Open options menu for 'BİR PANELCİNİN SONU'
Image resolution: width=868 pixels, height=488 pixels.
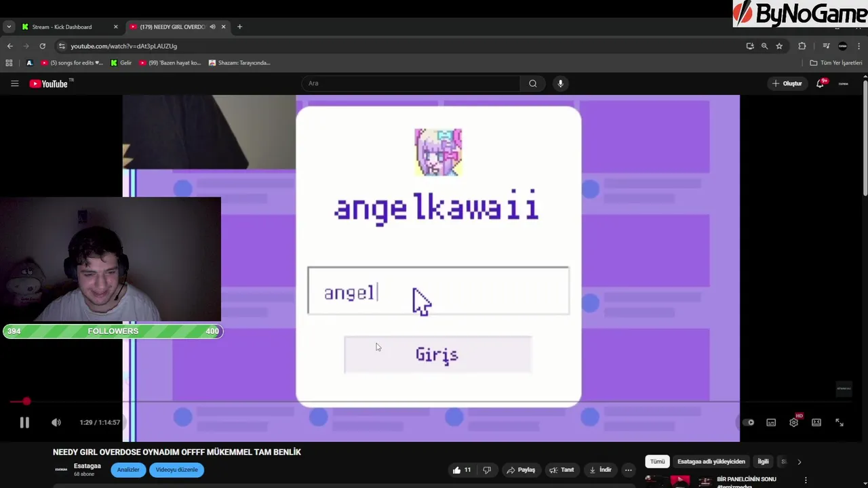(806, 481)
